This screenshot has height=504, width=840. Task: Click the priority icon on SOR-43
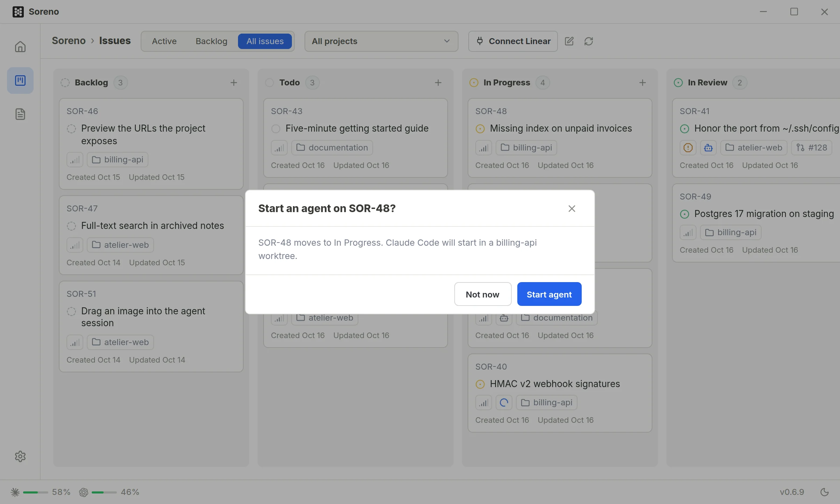point(279,148)
